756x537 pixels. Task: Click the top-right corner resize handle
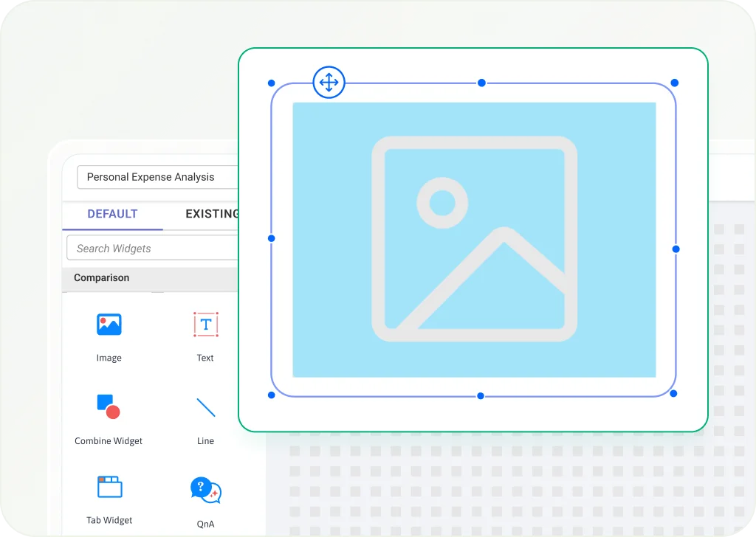point(674,83)
